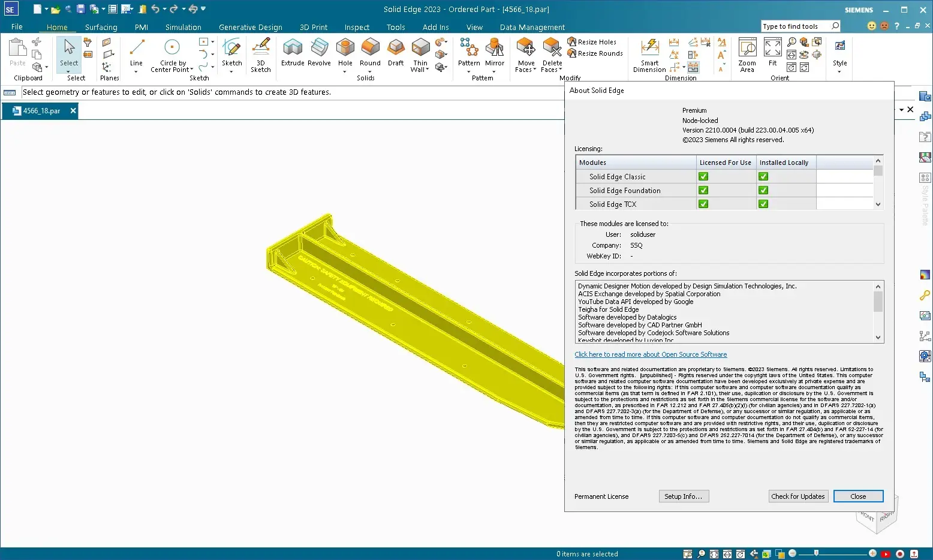The image size is (933, 560).
Task: Click the Modules column header
Action: [x=636, y=162]
